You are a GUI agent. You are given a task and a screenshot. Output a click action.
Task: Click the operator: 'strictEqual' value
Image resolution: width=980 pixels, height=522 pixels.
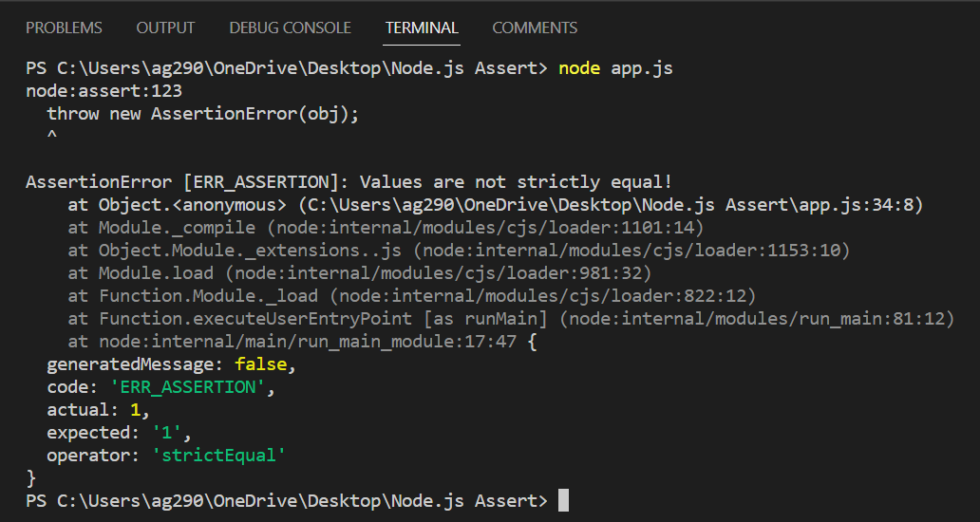coord(218,456)
